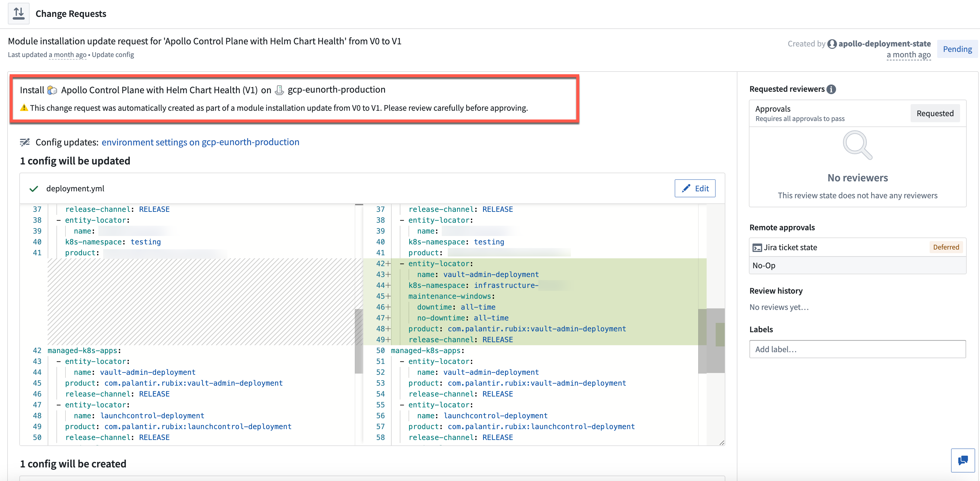Open the environment settings on gcp-eunorth-production link
Image resolution: width=980 pixels, height=481 pixels.
200,142
